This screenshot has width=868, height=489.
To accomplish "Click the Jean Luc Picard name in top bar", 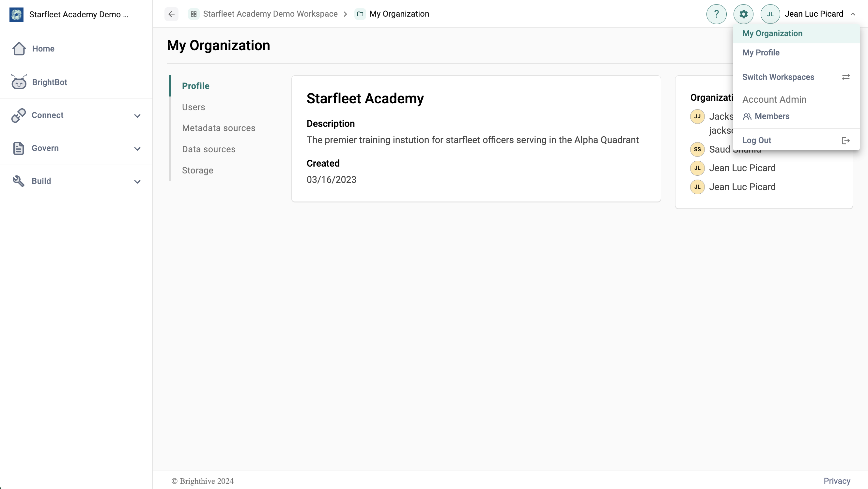I will pyautogui.click(x=814, y=14).
